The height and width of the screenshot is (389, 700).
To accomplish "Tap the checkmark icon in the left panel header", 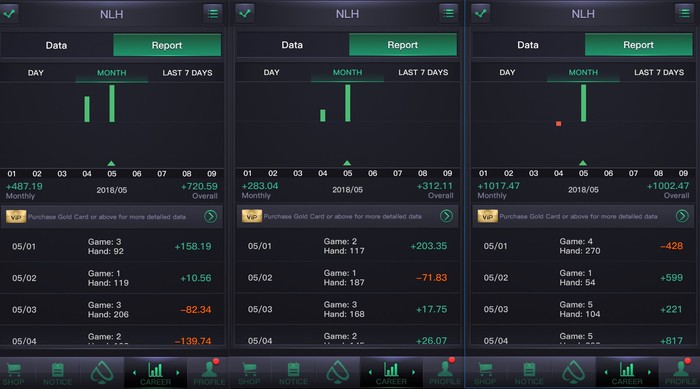I will click(x=9, y=13).
